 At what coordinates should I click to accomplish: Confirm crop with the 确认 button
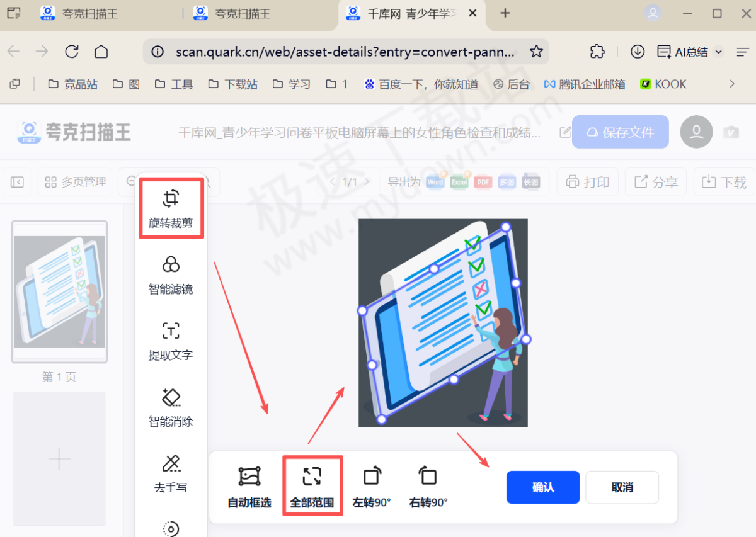point(542,487)
